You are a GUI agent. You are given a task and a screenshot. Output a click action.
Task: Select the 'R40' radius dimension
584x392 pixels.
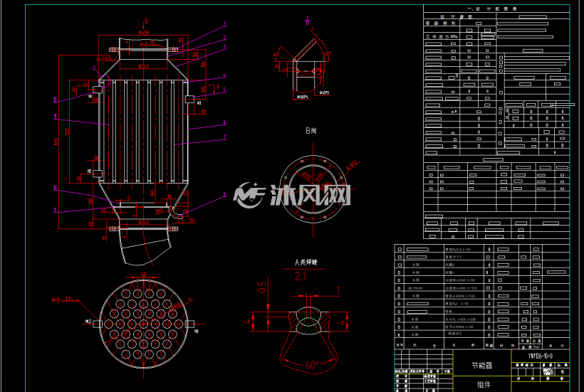click(x=159, y=211)
